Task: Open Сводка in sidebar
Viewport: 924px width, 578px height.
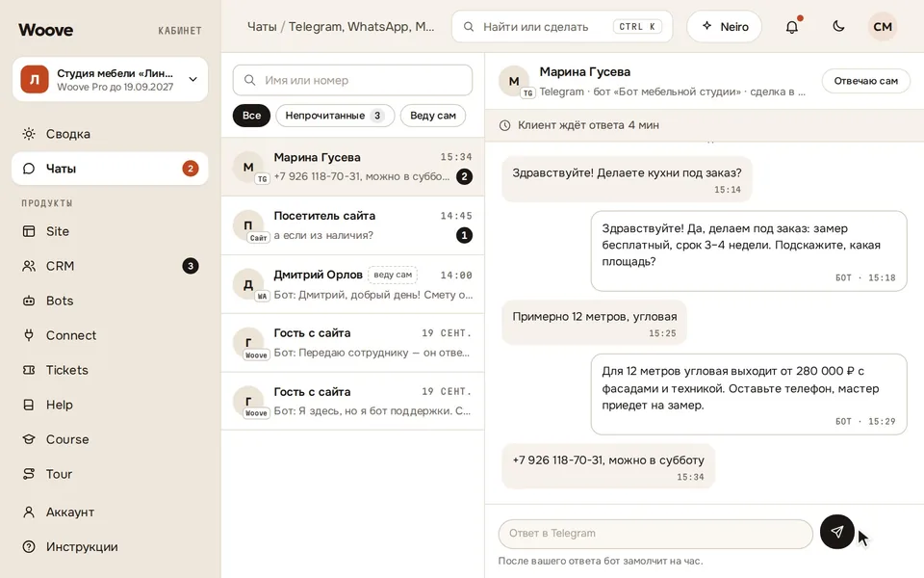Action: click(x=110, y=134)
